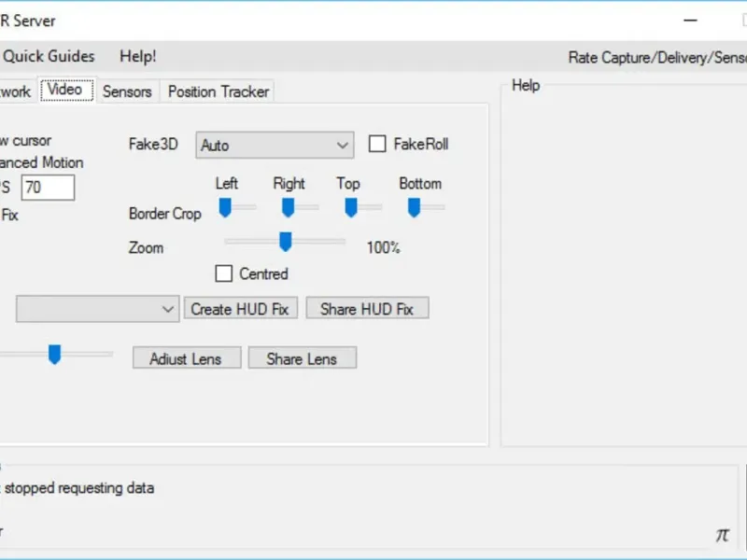Viewport: 747px width, 560px height.
Task: Click the Share HUD Fix button
Action: 367,309
